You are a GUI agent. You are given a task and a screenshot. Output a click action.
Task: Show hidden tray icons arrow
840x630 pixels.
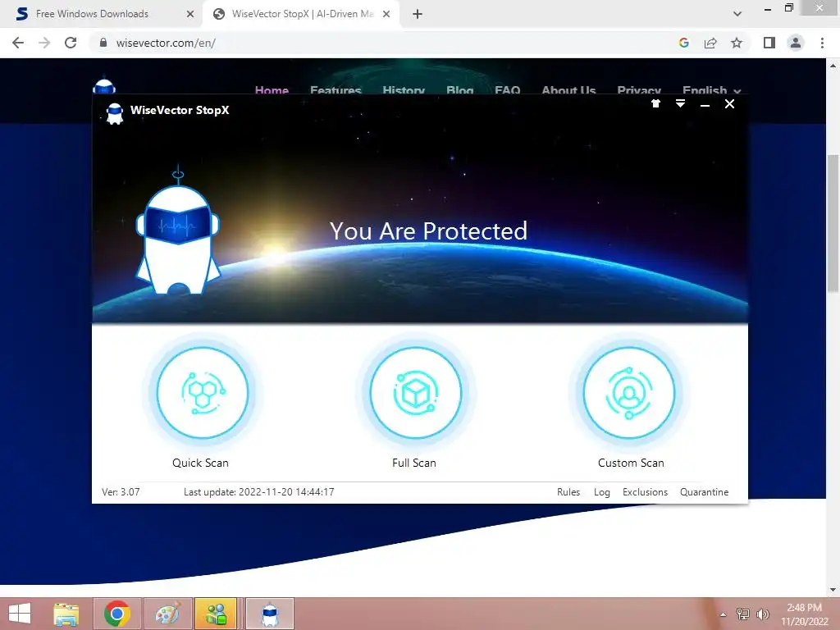[x=724, y=614]
